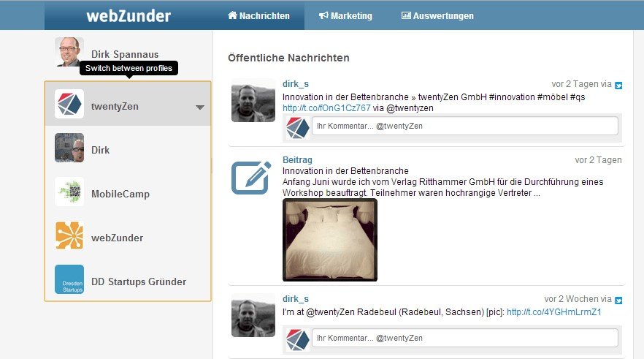This screenshot has height=359, width=644.
Task: Open the Auswertungen tab
Action: 437,15
